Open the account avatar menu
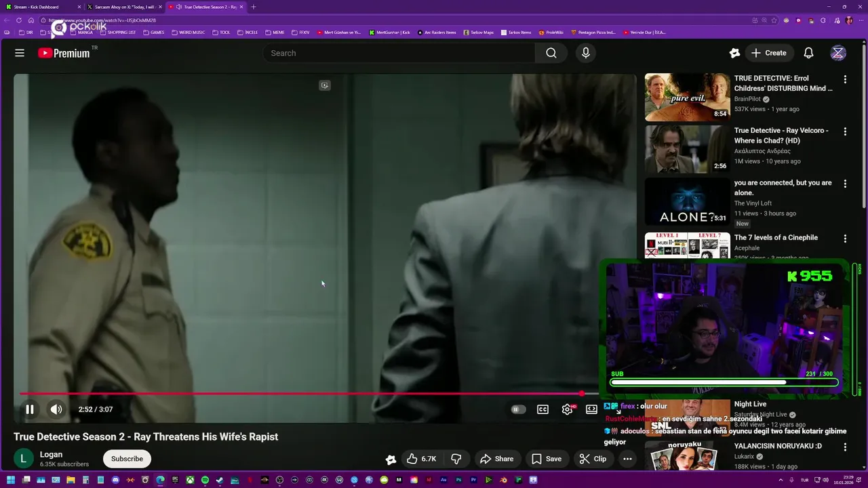The width and height of the screenshot is (868, 488). pos(838,53)
